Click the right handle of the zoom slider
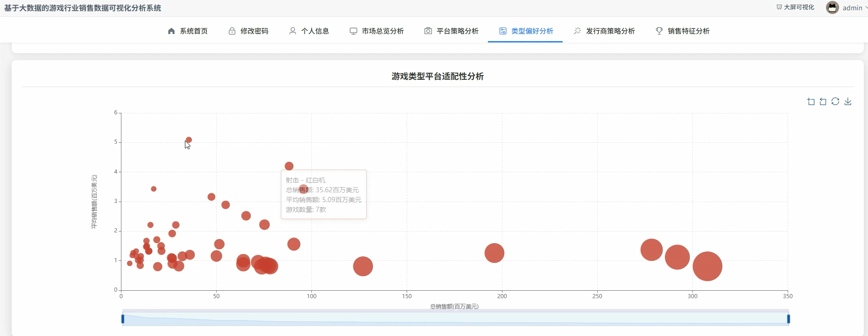The height and width of the screenshot is (336, 868). [789, 319]
